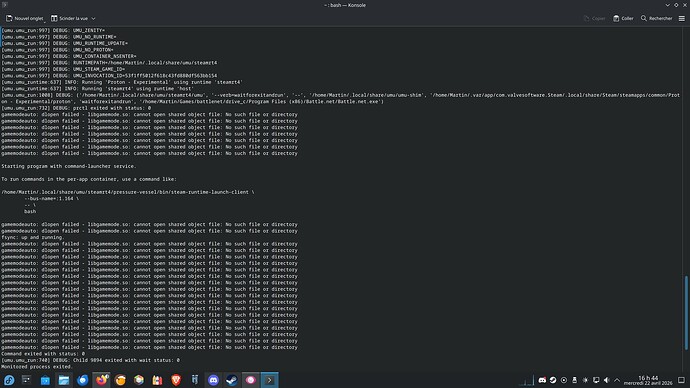Image resolution: width=690 pixels, height=388 pixels.
Task: Expand the Scinder la vue dropdown arrow
Action: click(93, 18)
